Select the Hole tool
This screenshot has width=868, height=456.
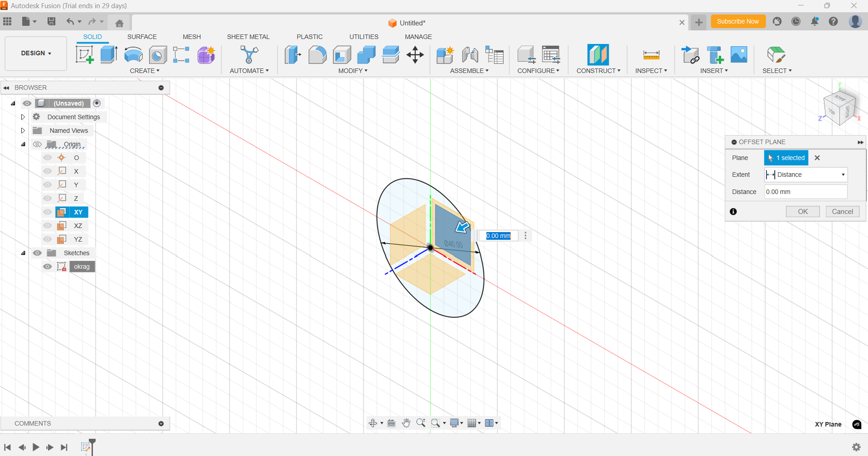pos(158,55)
